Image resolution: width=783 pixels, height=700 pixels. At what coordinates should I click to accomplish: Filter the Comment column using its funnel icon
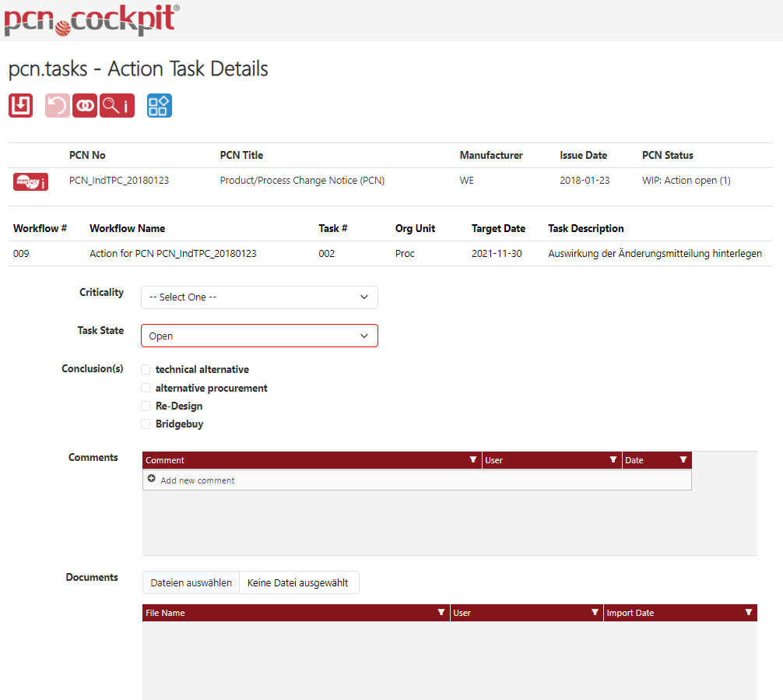pos(472,460)
